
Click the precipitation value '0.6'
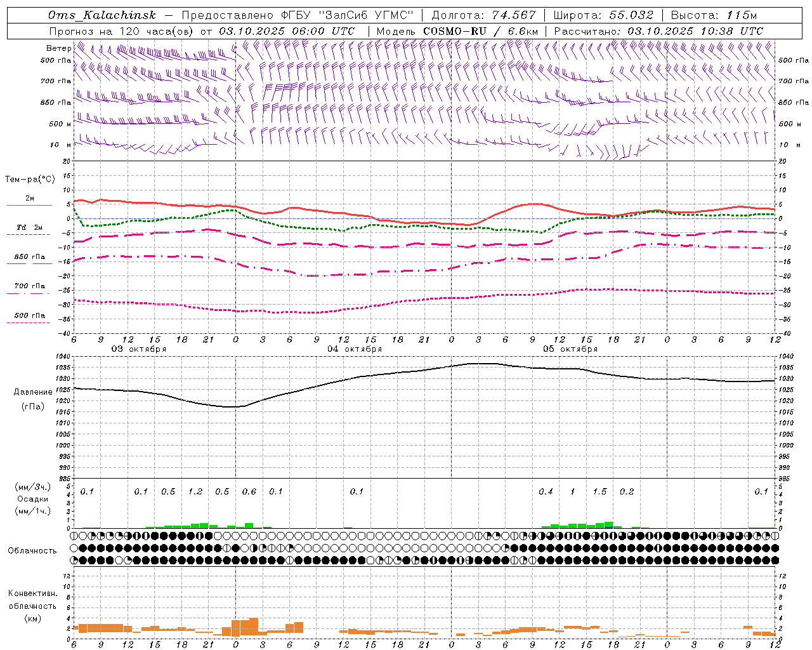249,492
